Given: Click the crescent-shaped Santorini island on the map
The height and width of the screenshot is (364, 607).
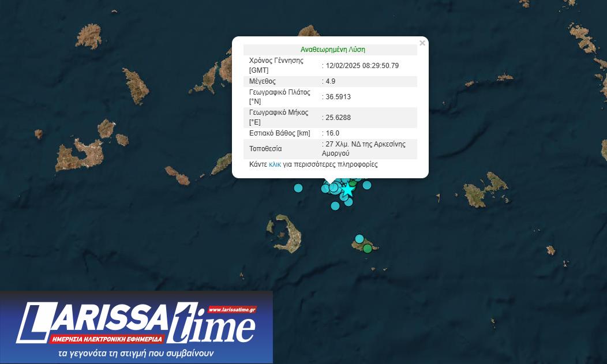Looking at the screenshot, I should point(287,234).
